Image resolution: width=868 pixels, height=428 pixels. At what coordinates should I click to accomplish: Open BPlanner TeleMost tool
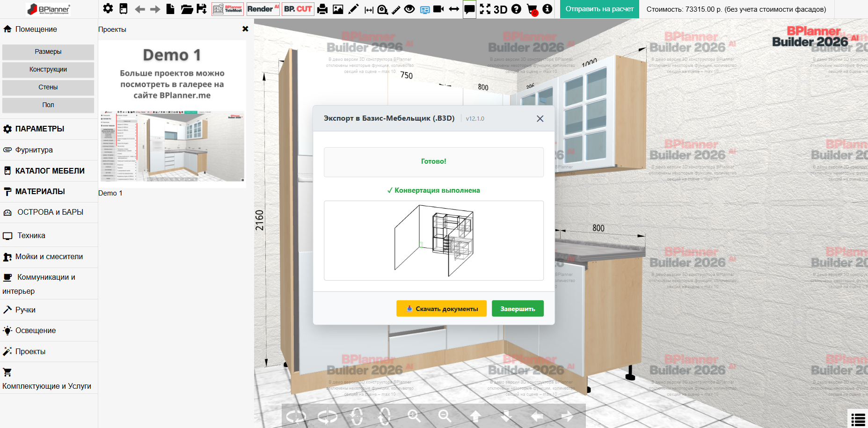(227, 9)
